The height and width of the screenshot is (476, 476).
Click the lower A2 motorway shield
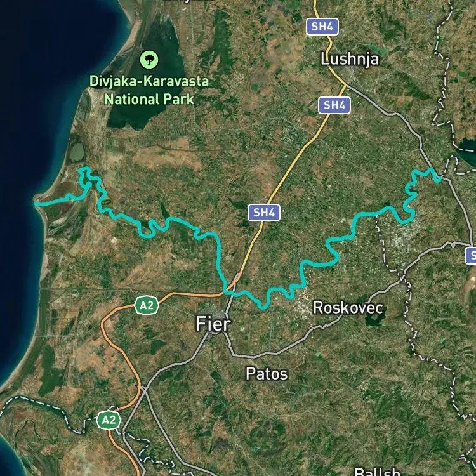(109, 420)
